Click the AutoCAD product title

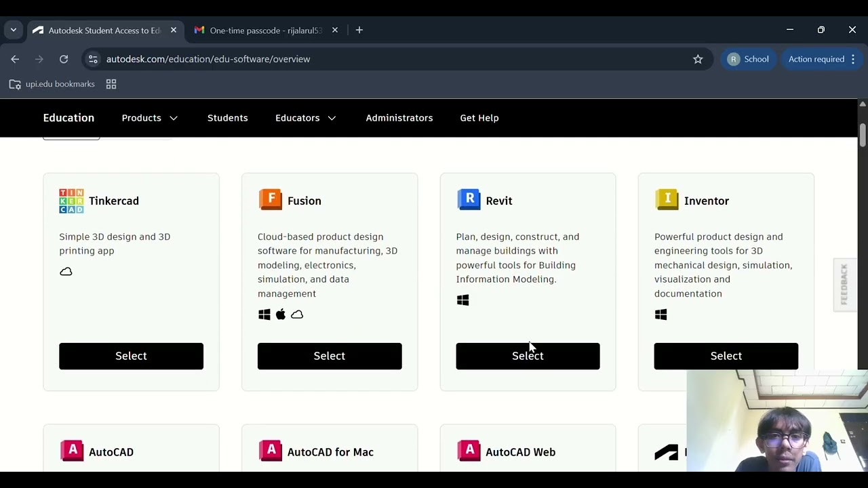[111, 452]
